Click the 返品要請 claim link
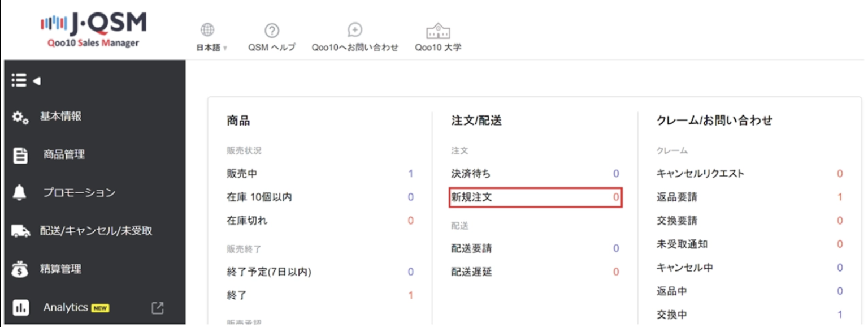Viewport: 868px width, 327px height. 677,197
